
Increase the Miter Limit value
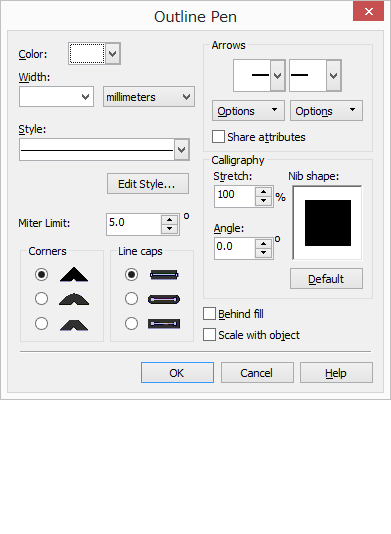pyautogui.click(x=170, y=220)
